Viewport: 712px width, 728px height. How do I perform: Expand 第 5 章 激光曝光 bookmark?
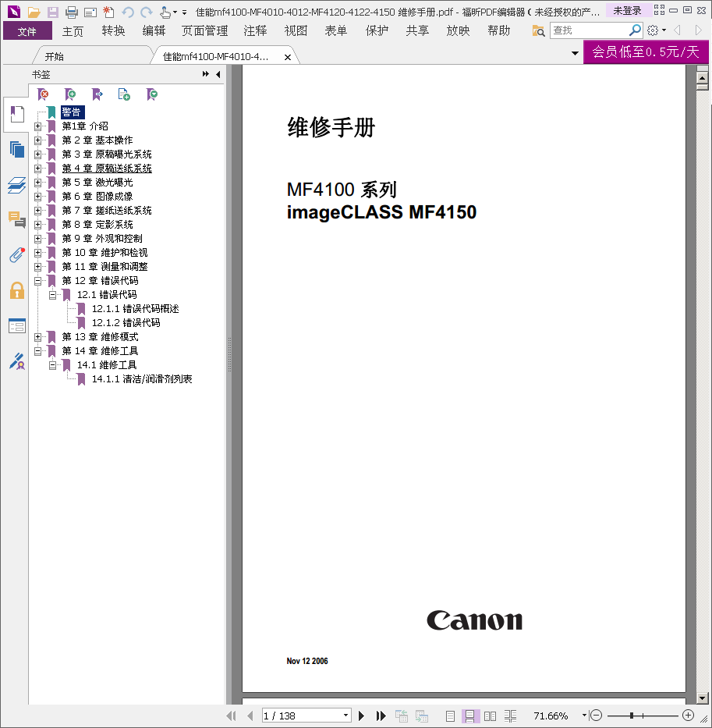[x=38, y=182]
